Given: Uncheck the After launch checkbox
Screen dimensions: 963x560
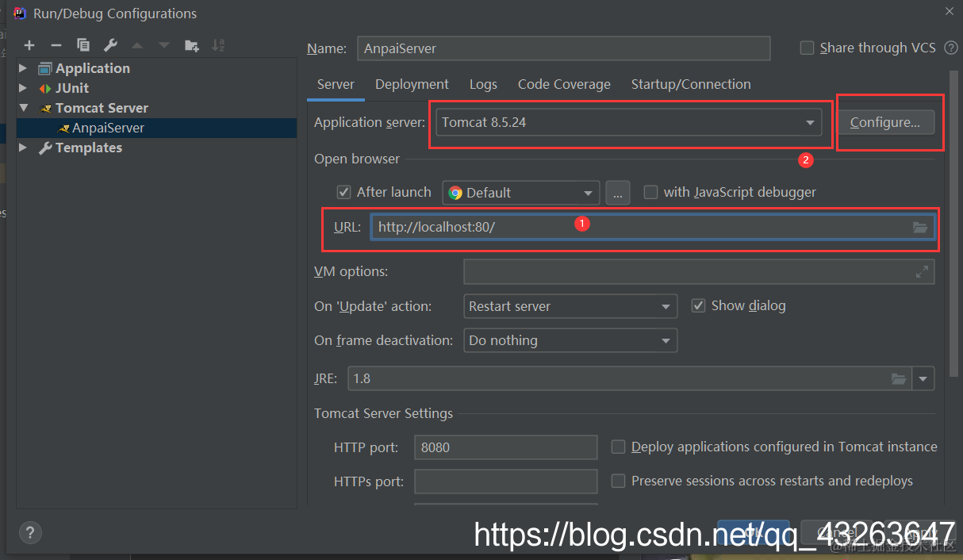Looking at the screenshot, I should [x=344, y=192].
